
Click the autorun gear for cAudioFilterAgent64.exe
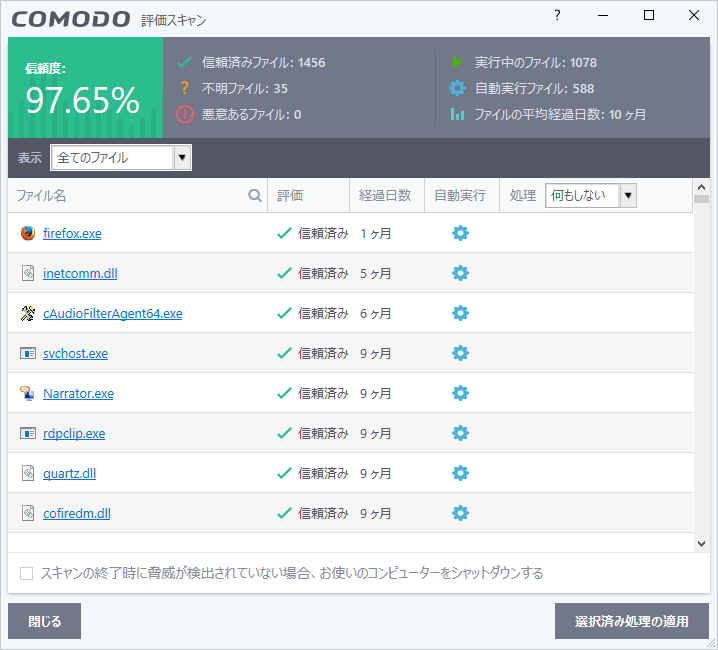coord(460,313)
